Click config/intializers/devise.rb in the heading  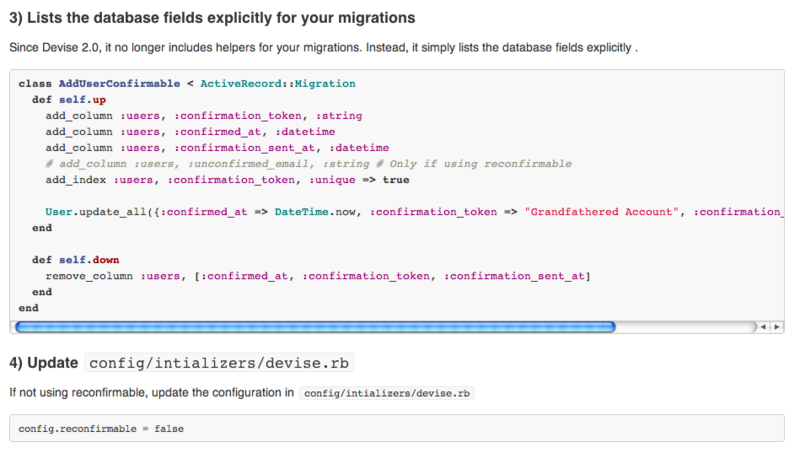coord(219,363)
